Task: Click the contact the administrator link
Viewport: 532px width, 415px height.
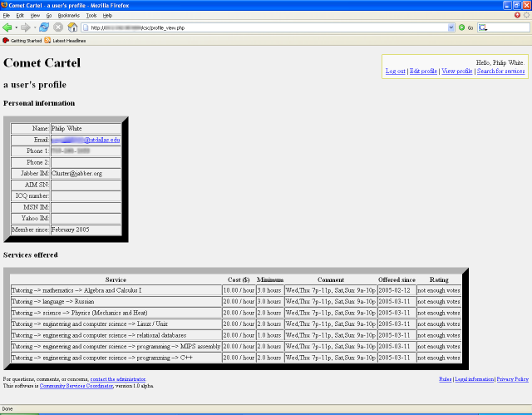Action: pyautogui.click(x=118, y=379)
